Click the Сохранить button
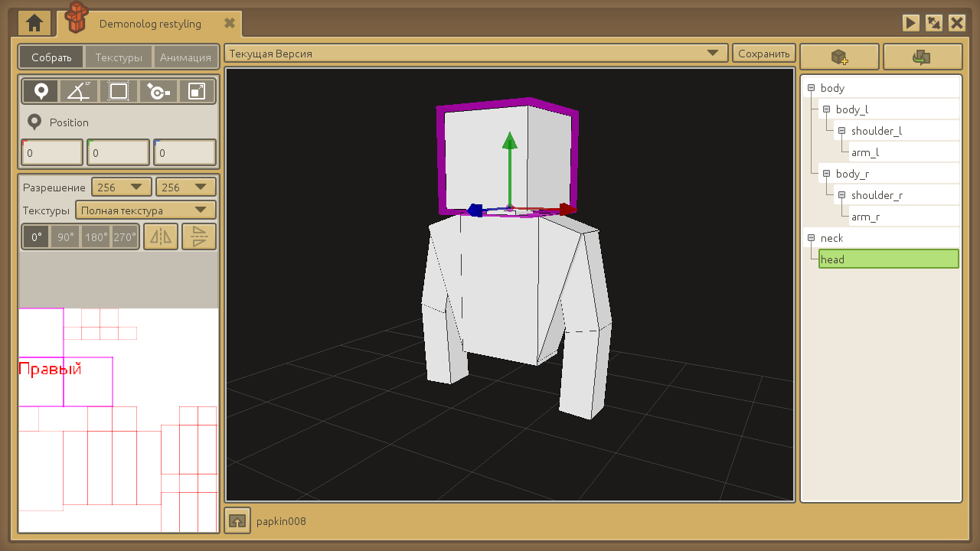Screen dimensions: 980x551 point(763,54)
